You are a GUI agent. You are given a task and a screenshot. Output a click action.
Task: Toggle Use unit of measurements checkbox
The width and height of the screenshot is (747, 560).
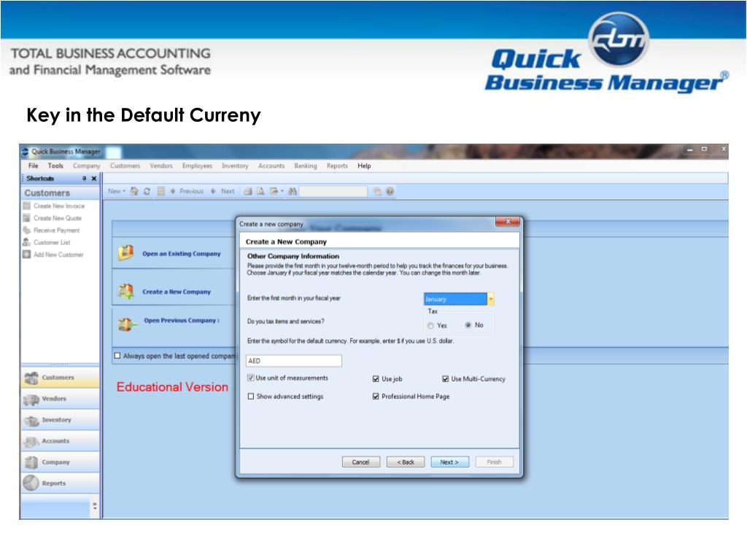(251, 378)
